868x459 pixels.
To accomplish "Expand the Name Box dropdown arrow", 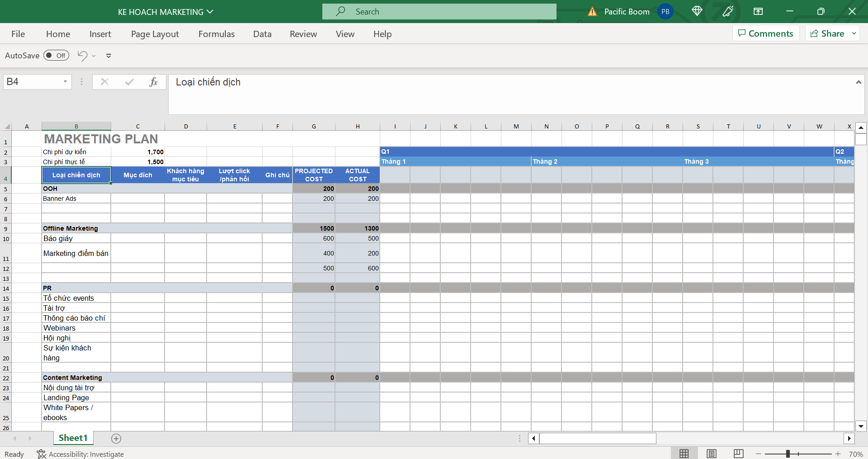I will click(65, 82).
